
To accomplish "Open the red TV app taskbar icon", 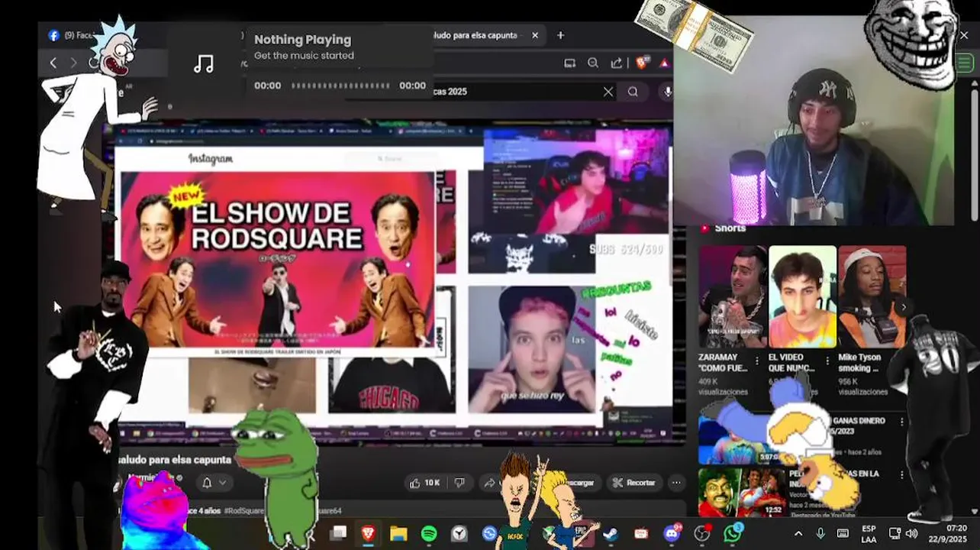I will click(641, 533).
